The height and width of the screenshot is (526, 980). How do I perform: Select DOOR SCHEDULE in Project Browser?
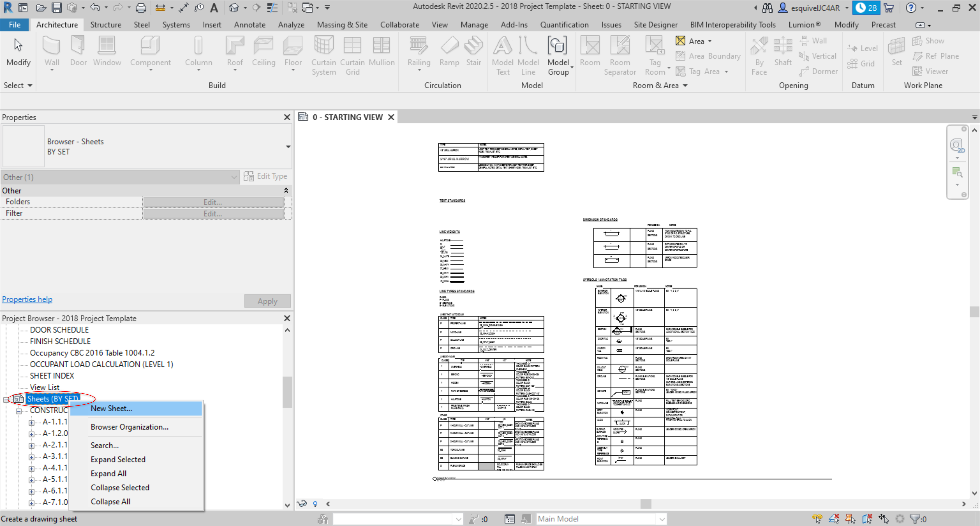click(x=59, y=330)
